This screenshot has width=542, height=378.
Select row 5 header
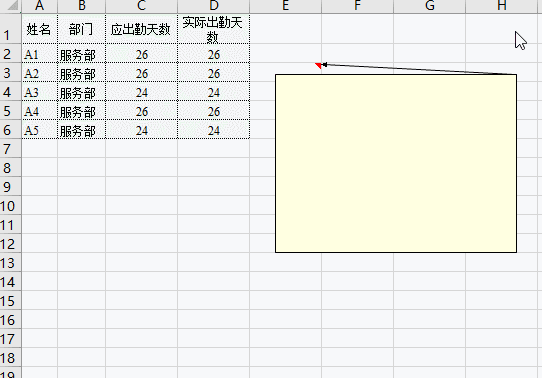pyautogui.click(x=10, y=110)
